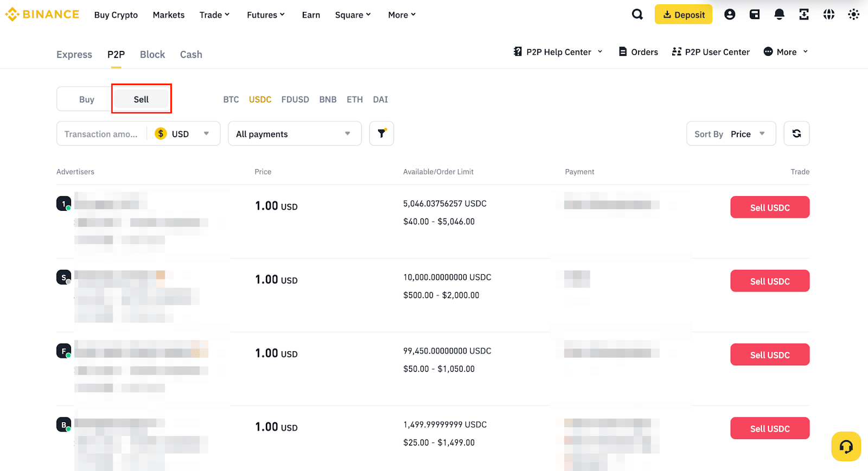Open the Sort By Price dropdown

(731, 133)
